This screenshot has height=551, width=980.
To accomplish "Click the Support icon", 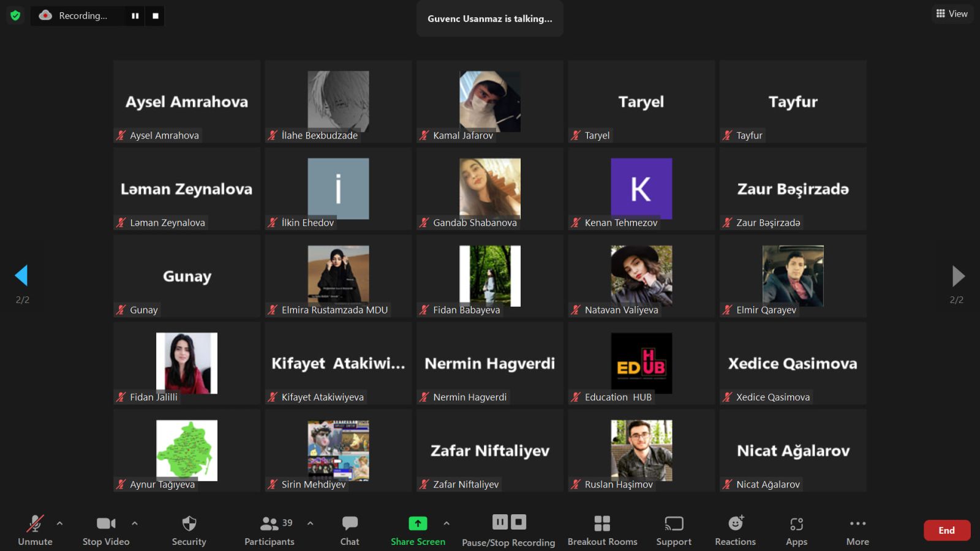I will point(674,524).
